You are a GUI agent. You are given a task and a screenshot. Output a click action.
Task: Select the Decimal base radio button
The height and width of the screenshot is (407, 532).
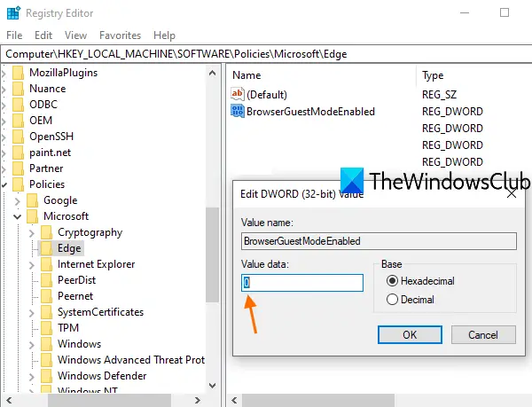[x=392, y=300]
